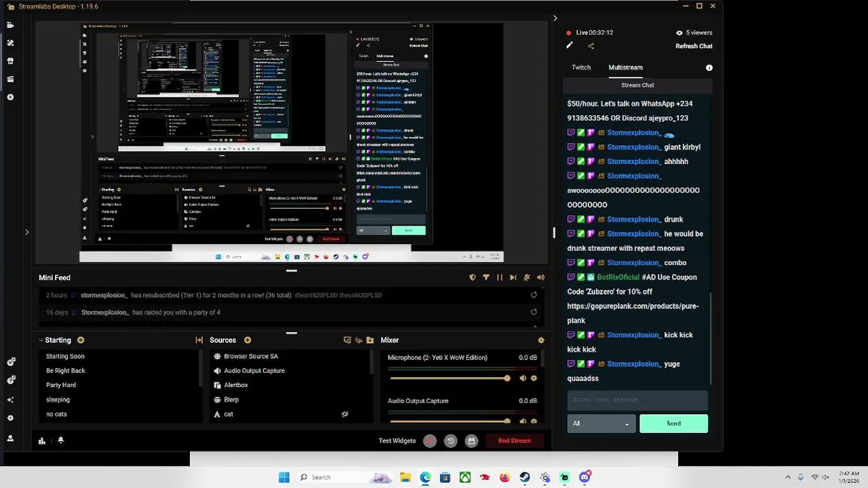Select the sleeping scene

click(58, 400)
